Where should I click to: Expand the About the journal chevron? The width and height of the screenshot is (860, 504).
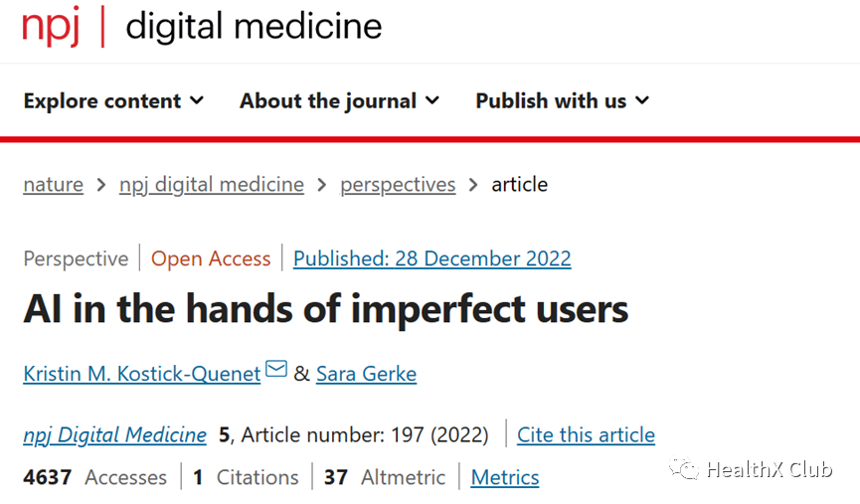[x=432, y=100]
